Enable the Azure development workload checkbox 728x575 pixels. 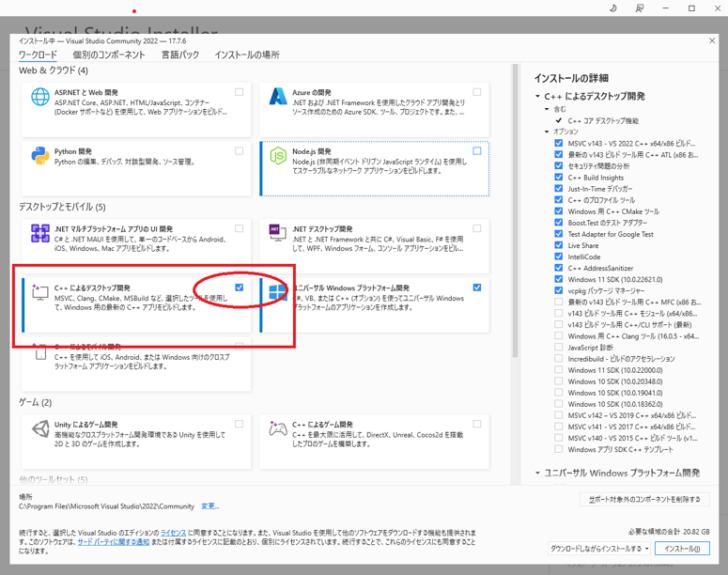477,92
